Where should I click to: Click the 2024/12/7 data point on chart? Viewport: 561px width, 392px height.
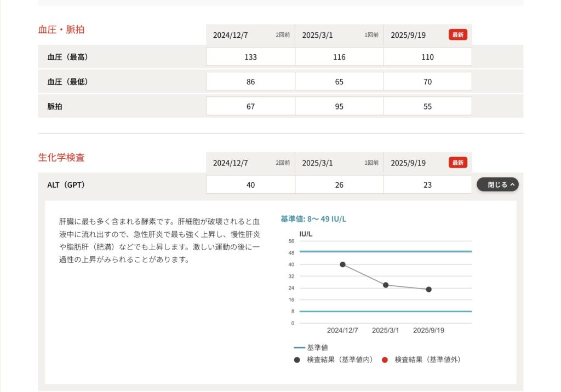(x=342, y=264)
